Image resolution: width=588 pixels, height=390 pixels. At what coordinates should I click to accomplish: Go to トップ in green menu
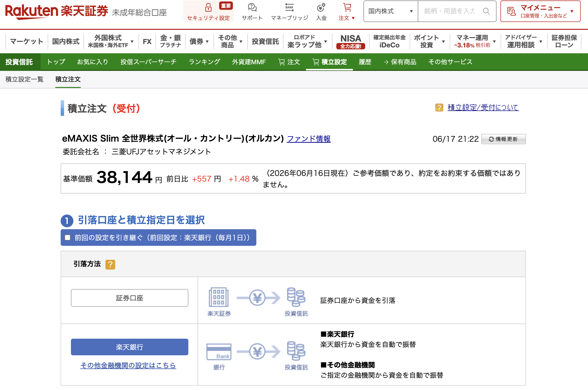[x=56, y=62]
